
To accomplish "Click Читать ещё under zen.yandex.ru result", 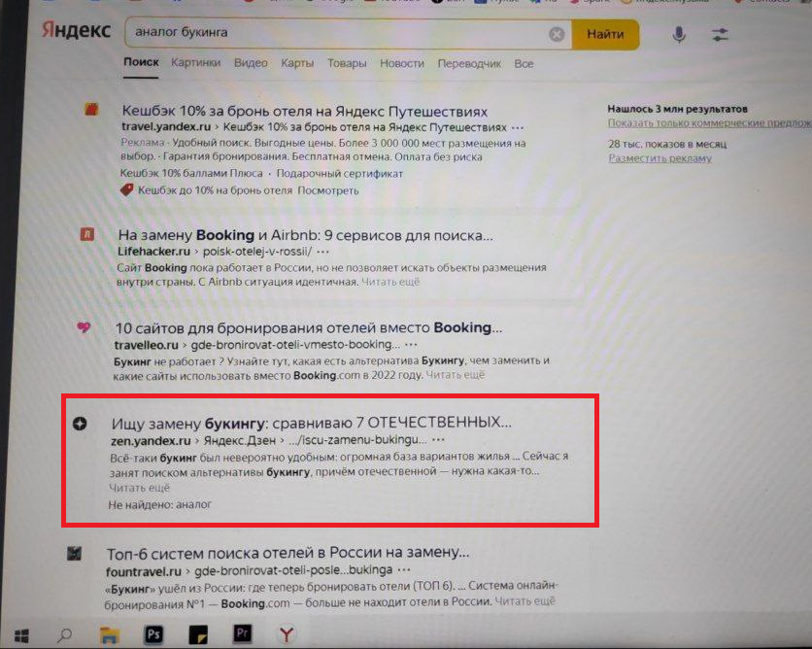I will [139, 488].
